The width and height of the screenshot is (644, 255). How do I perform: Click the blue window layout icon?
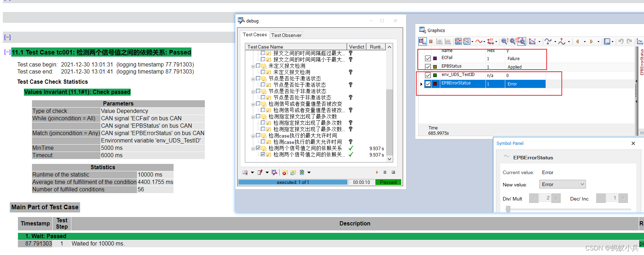607,42
